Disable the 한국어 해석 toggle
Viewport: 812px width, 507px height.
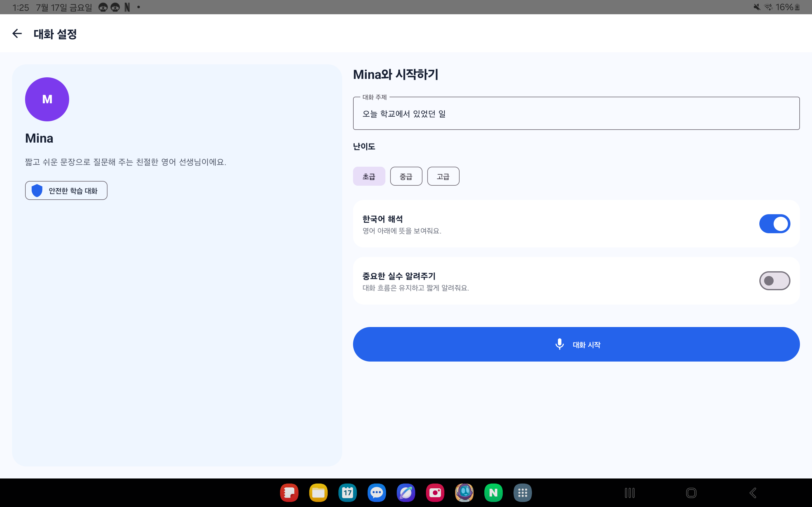[775, 224]
